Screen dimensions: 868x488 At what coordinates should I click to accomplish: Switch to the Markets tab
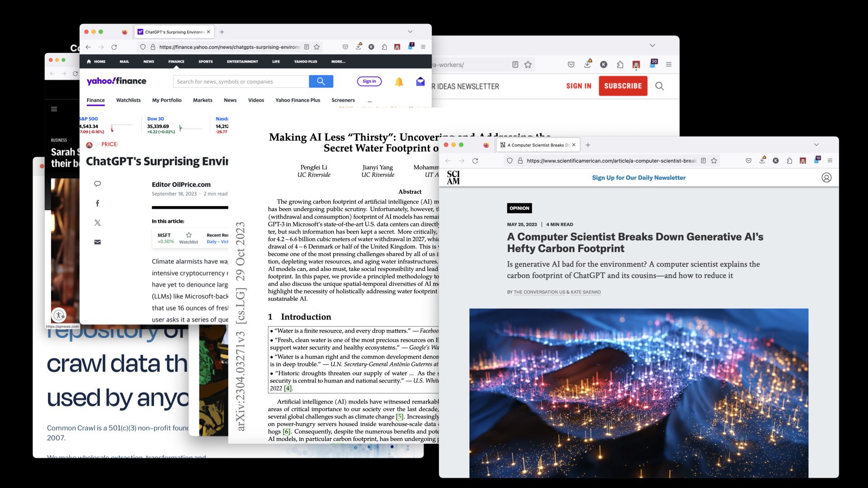202,100
